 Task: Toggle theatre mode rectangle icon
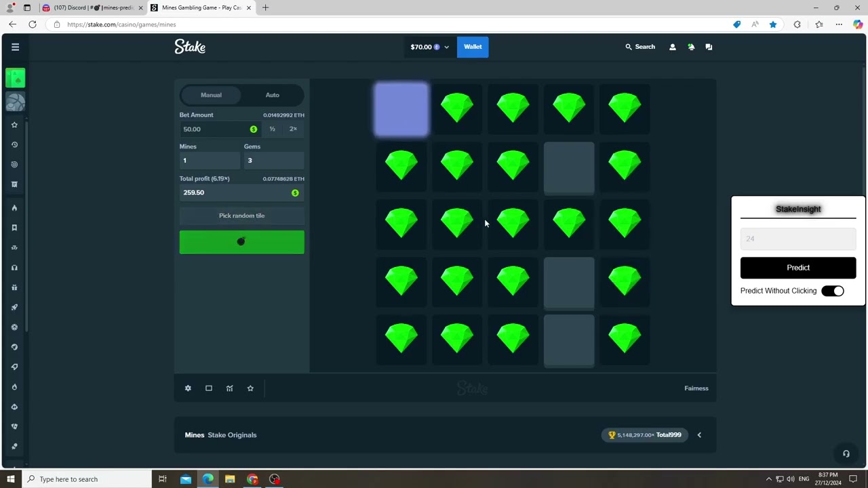click(x=209, y=388)
